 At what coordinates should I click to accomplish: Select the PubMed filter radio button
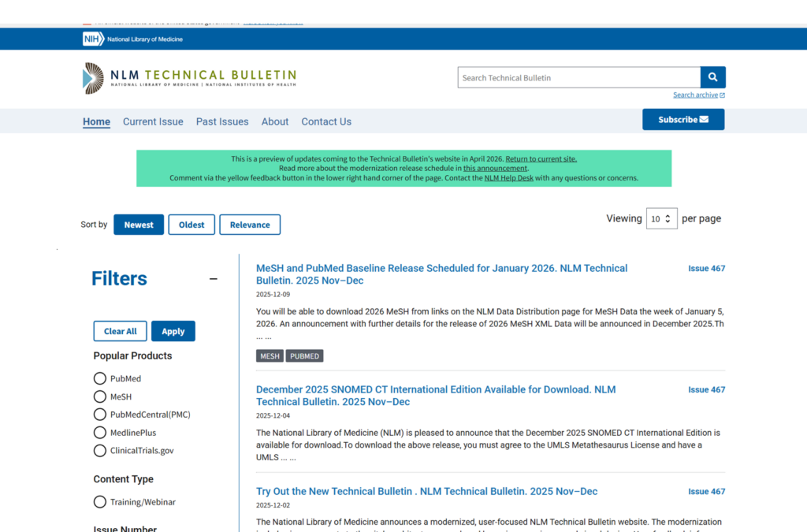point(100,379)
